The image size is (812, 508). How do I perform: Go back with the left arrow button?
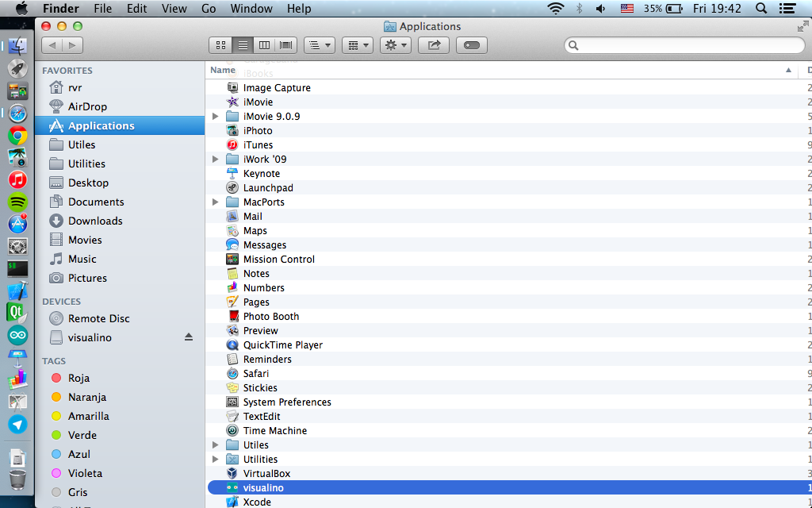(x=52, y=45)
